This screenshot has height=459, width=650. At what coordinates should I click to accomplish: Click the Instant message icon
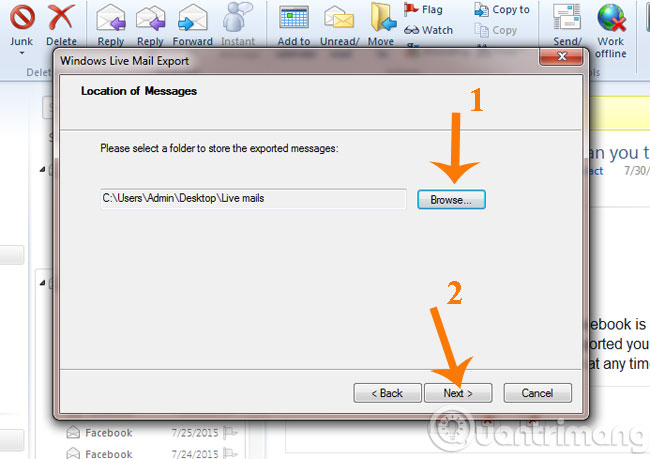[x=238, y=17]
